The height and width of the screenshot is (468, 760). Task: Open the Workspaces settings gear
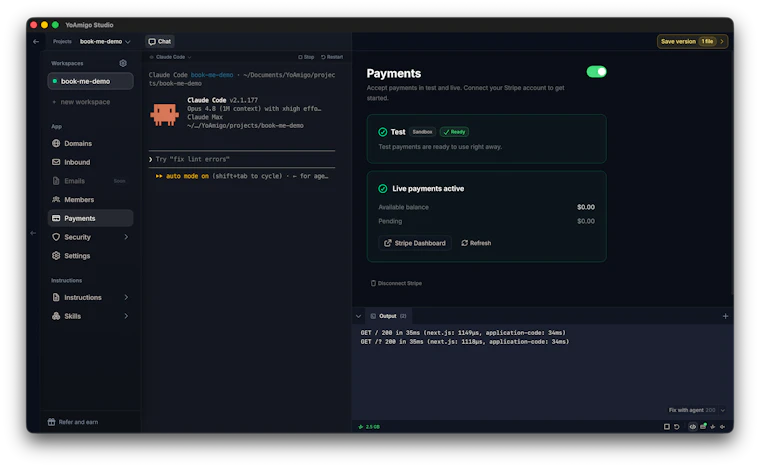(x=123, y=63)
